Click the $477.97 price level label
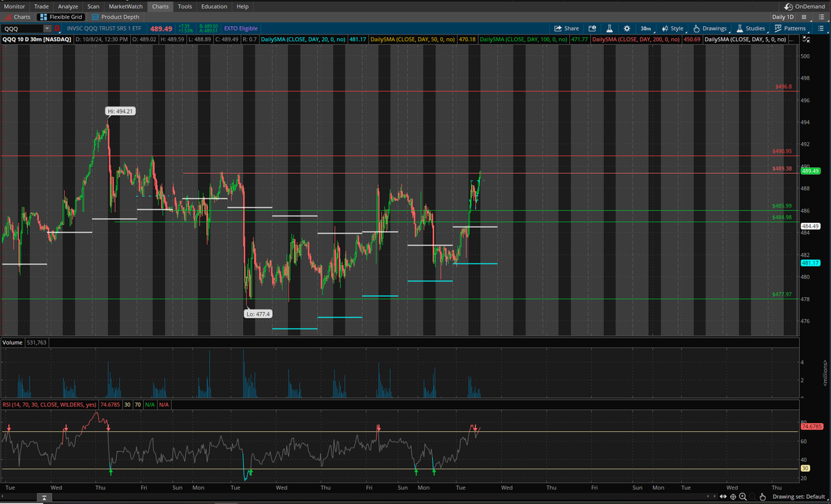 (x=782, y=294)
